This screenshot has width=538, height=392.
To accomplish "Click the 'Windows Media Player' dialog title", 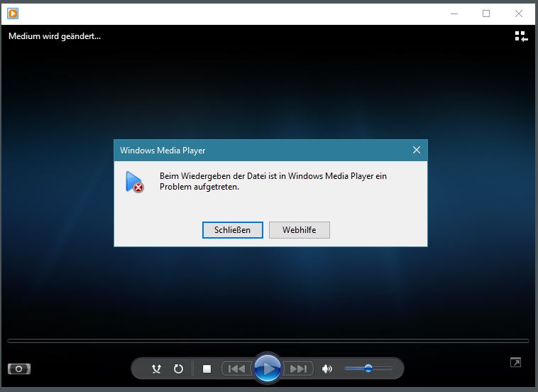I will click(x=163, y=151).
